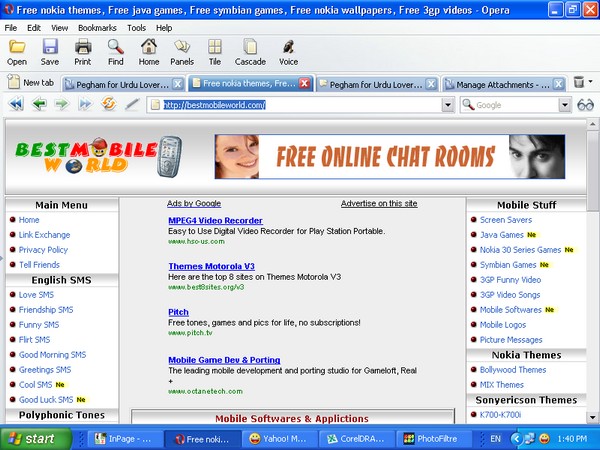Click the Save toolbar icon
This screenshot has width=600, height=450.
50,52
